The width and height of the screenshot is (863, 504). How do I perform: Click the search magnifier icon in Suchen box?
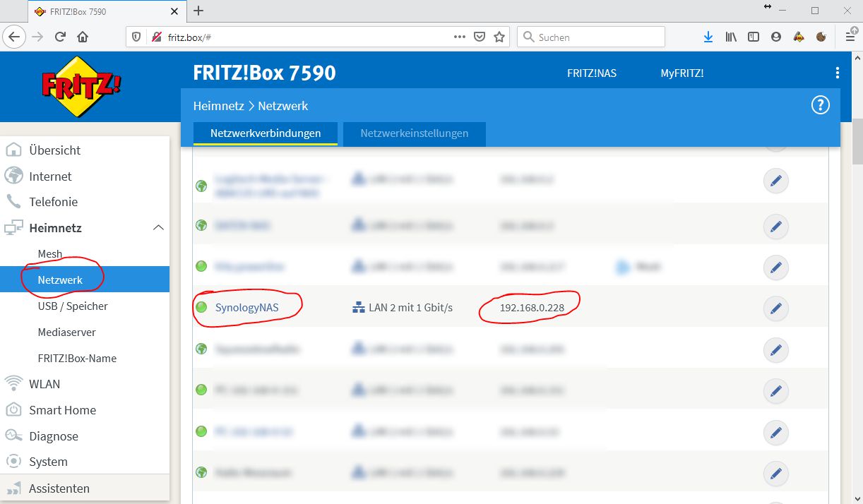(528, 37)
